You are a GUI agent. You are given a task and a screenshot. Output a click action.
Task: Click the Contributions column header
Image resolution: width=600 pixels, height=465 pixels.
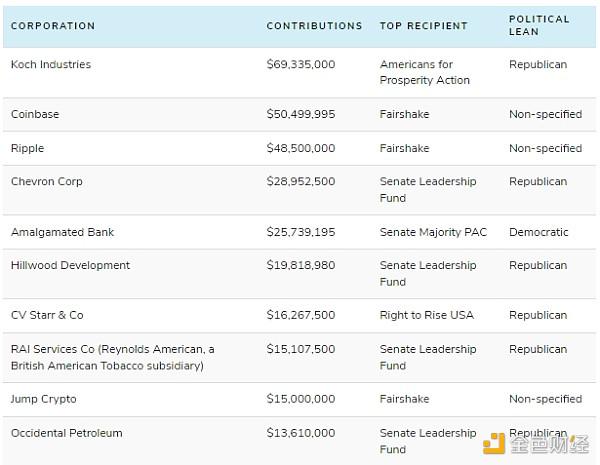coord(314,26)
